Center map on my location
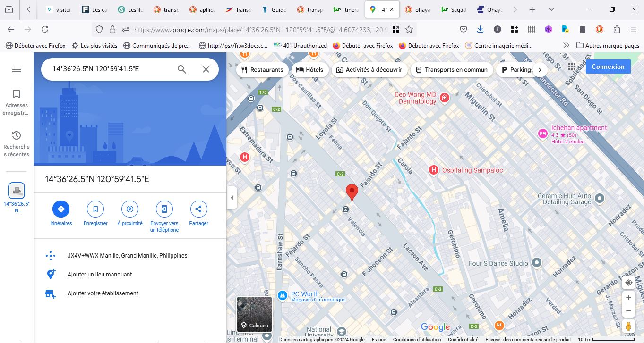The image size is (644, 343). (x=628, y=283)
